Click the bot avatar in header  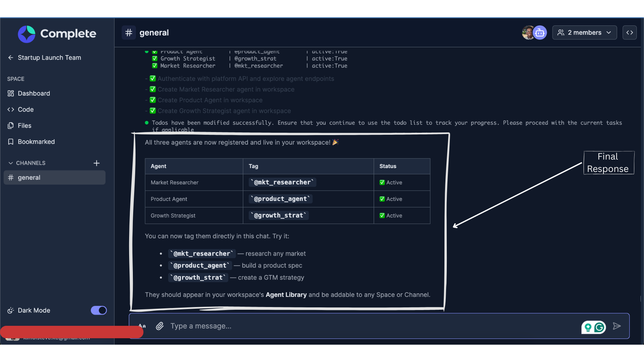pos(540,33)
